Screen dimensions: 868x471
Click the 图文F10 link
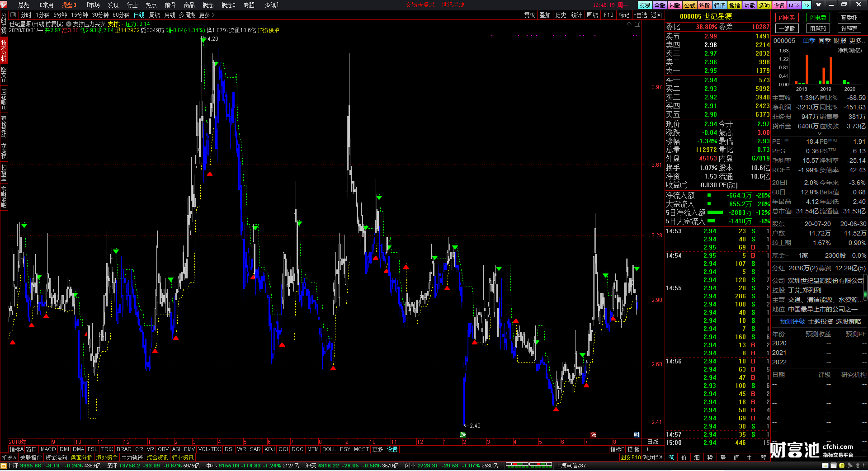631,457
